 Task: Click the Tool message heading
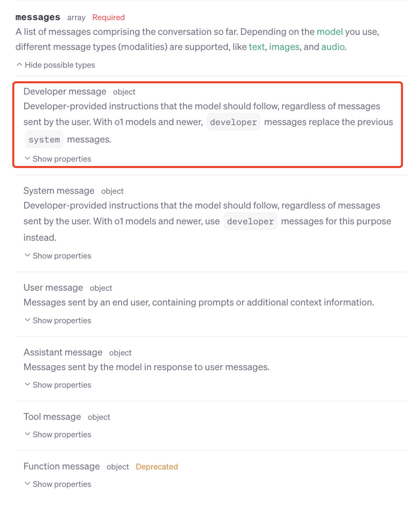[52, 417]
